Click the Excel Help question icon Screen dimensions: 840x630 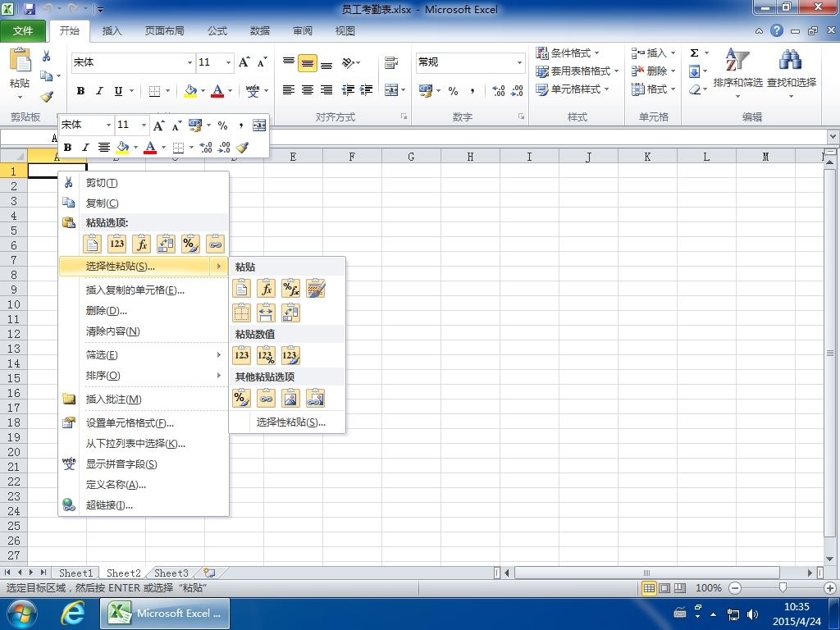pos(777,30)
